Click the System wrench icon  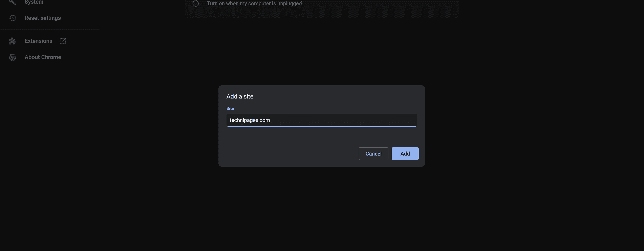13,2
